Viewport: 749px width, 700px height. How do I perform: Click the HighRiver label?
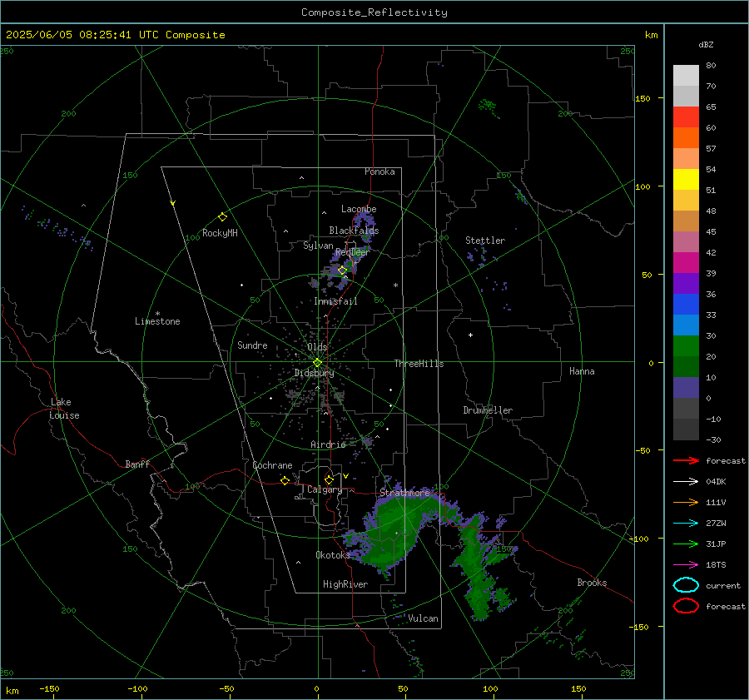345,584
